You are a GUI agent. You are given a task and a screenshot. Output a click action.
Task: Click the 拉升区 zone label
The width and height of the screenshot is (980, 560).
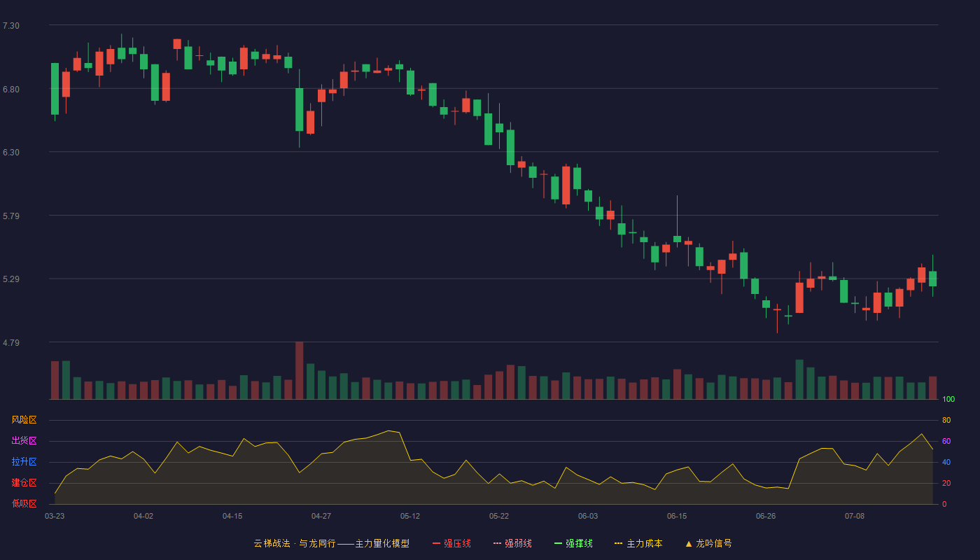(24, 462)
